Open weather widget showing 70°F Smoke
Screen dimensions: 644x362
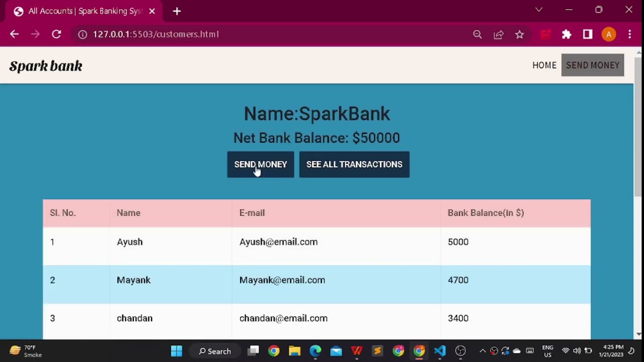pyautogui.click(x=25, y=351)
